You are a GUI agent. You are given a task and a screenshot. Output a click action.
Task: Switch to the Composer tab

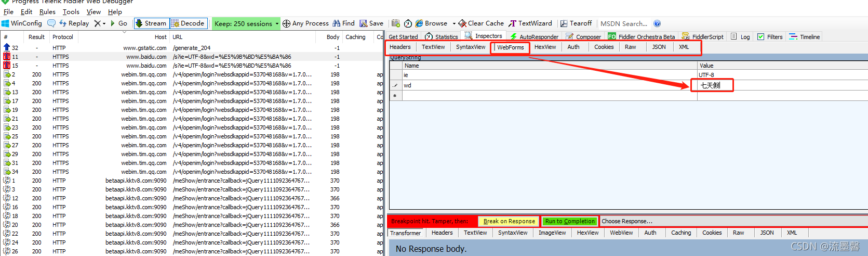coord(583,37)
